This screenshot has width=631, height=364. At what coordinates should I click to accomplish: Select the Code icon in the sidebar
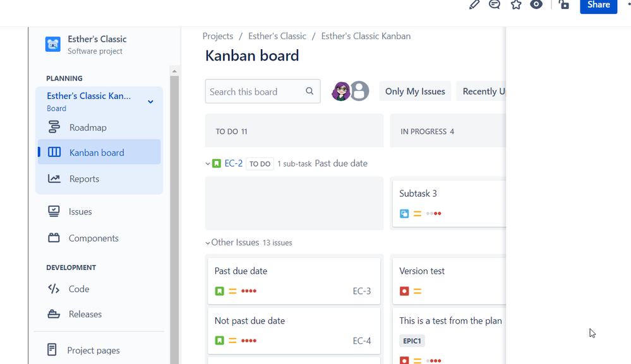click(x=54, y=288)
